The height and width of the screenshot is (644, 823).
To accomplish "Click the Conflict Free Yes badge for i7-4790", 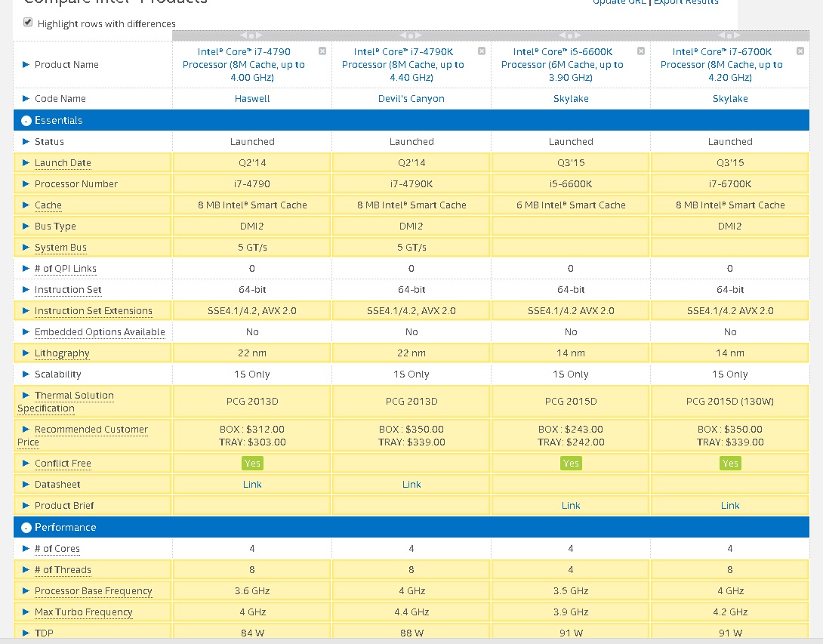I will [x=252, y=464].
